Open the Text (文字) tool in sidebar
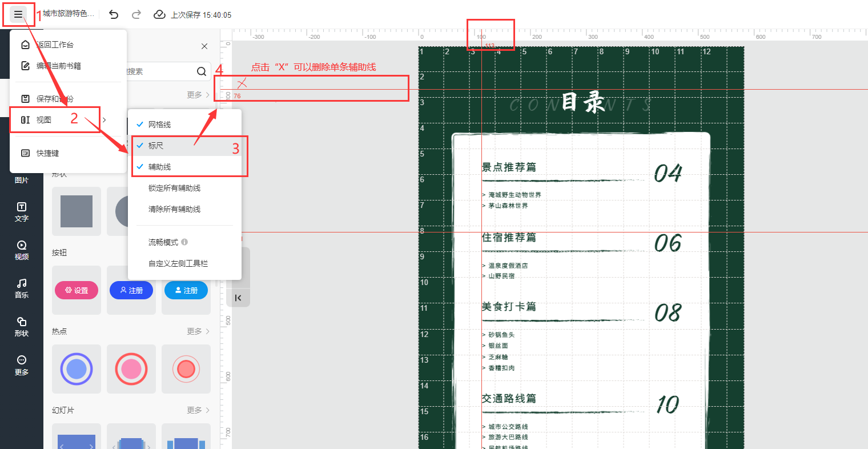Viewport: 868px width, 449px height. click(22, 211)
